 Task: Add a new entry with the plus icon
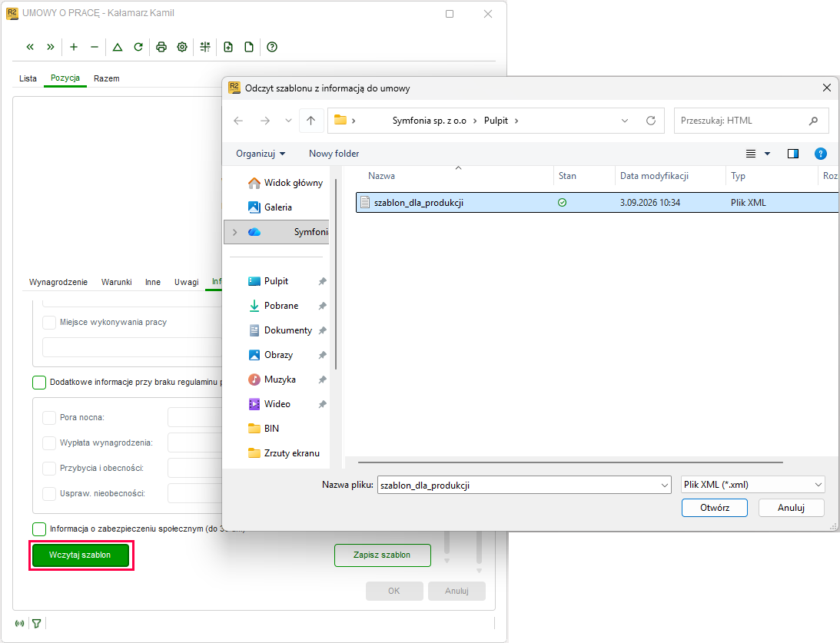[74, 47]
